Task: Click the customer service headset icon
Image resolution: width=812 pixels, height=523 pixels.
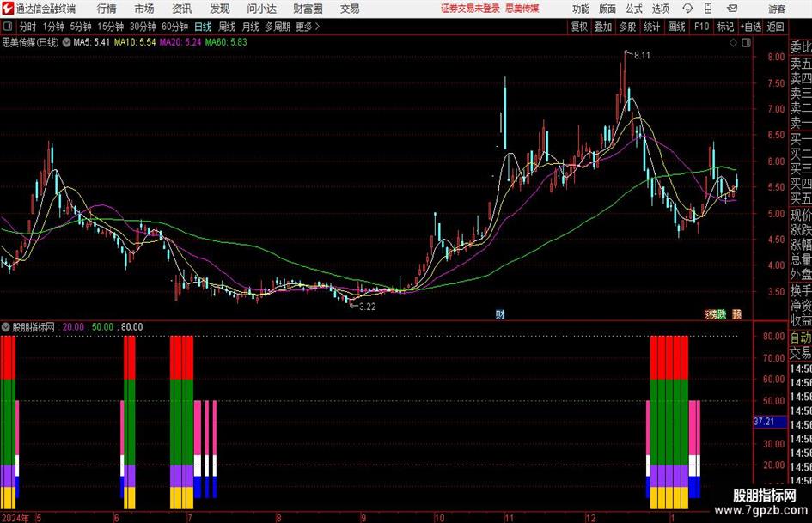Action: tap(687, 9)
